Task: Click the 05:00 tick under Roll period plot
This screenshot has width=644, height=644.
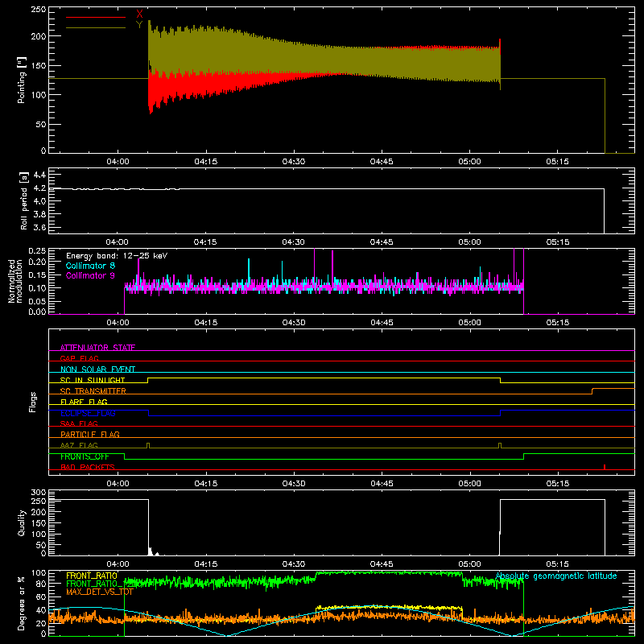Action: 469,242
